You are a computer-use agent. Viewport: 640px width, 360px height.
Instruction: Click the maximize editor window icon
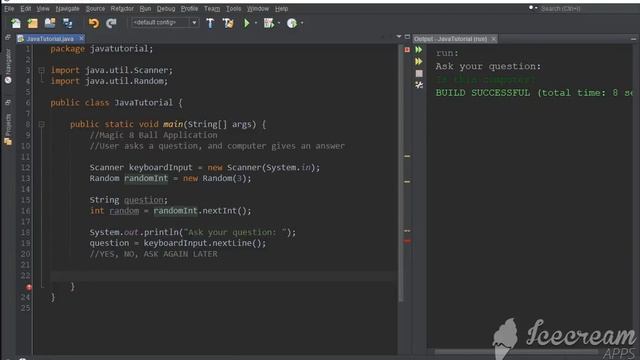[x=407, y=37]
